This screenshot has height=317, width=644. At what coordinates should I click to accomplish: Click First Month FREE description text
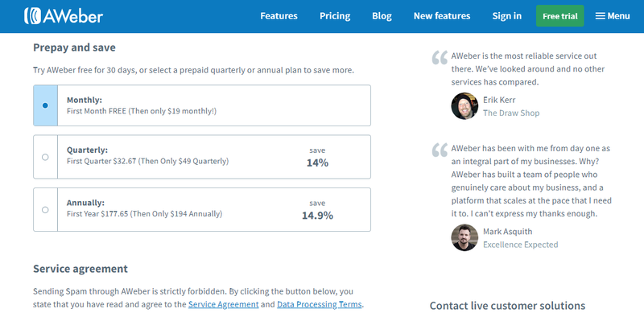point(142,111)
